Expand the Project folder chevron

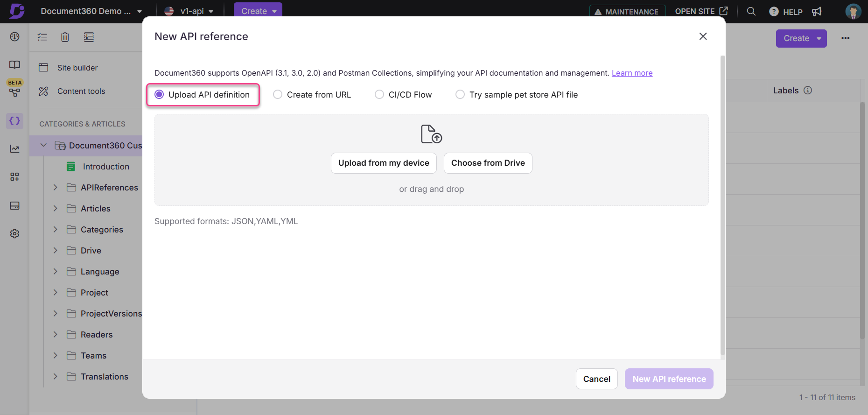click(55, 293)
